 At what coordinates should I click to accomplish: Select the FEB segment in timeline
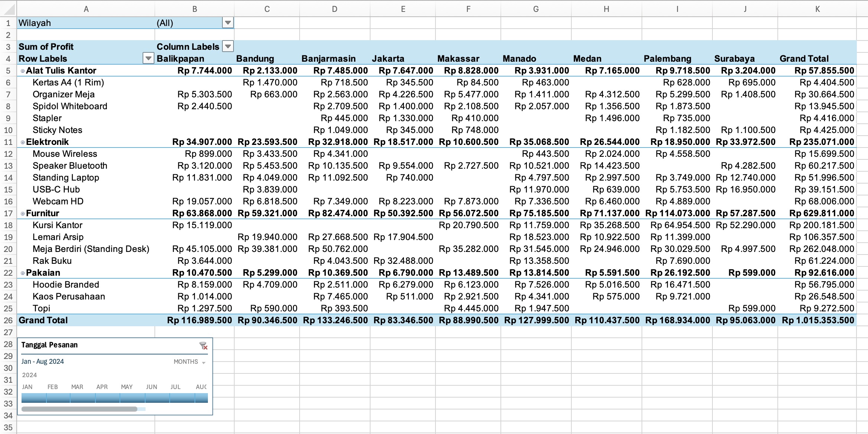point(58,398)
